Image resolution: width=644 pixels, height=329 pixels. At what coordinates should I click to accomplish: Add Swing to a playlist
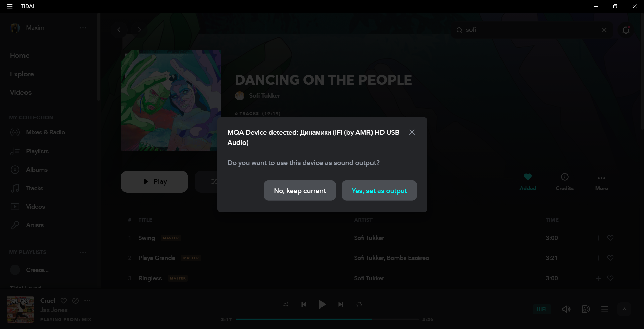tap(599, 238)
